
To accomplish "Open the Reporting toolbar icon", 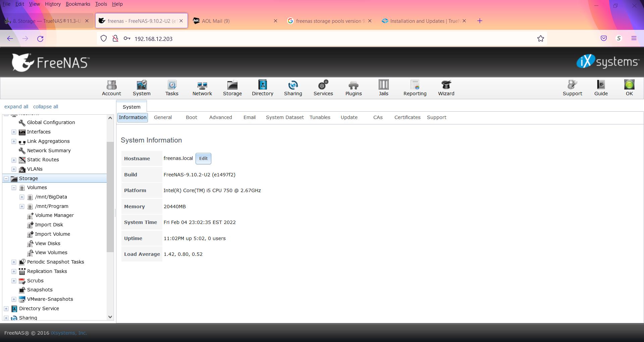I will [x=415, y=88].
